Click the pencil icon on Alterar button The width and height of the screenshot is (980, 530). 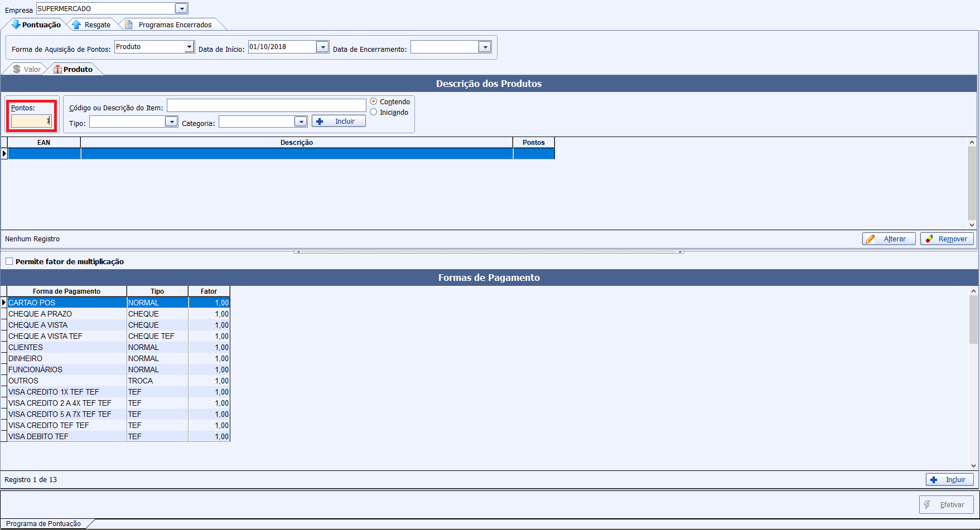tap(871, 239)
